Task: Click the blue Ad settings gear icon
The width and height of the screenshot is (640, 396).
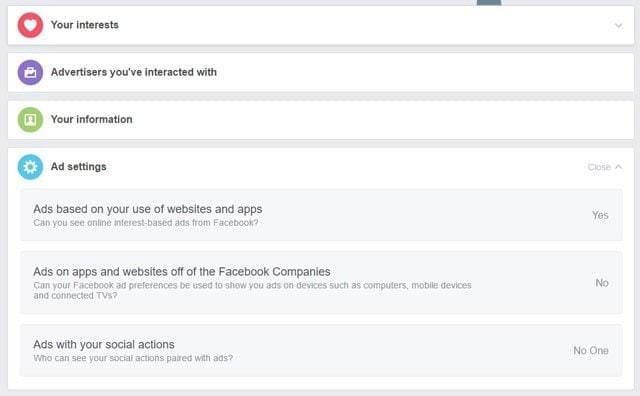Action: [30, 167]
